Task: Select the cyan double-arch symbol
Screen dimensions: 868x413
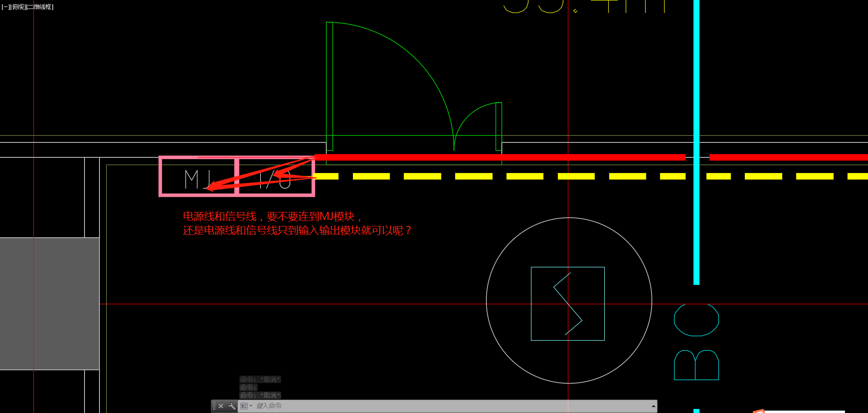Action: pos(696,365)
